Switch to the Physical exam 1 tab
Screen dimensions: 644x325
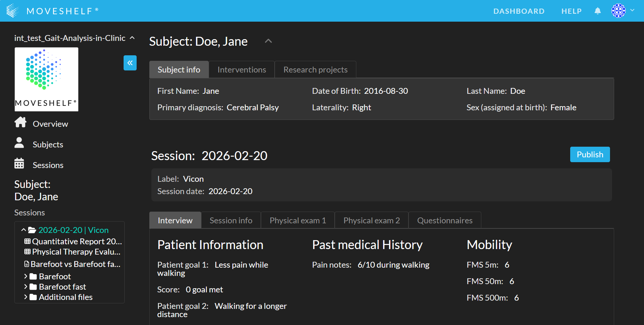pos(298,221)
